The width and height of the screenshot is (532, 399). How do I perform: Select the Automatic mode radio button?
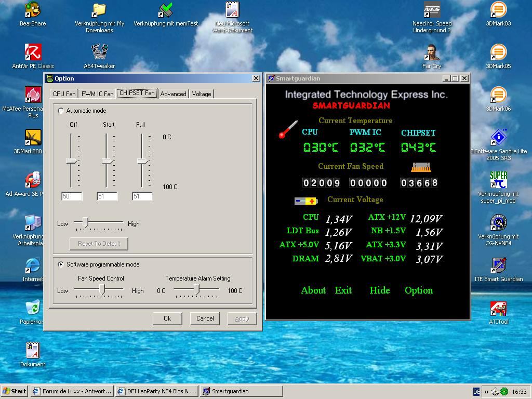coord(61,111)
